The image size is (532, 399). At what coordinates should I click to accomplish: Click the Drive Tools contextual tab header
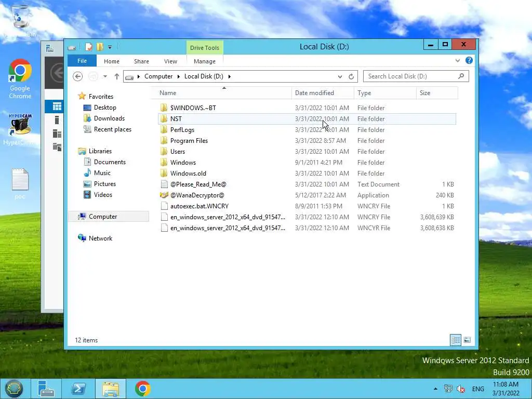click(205, 48)
